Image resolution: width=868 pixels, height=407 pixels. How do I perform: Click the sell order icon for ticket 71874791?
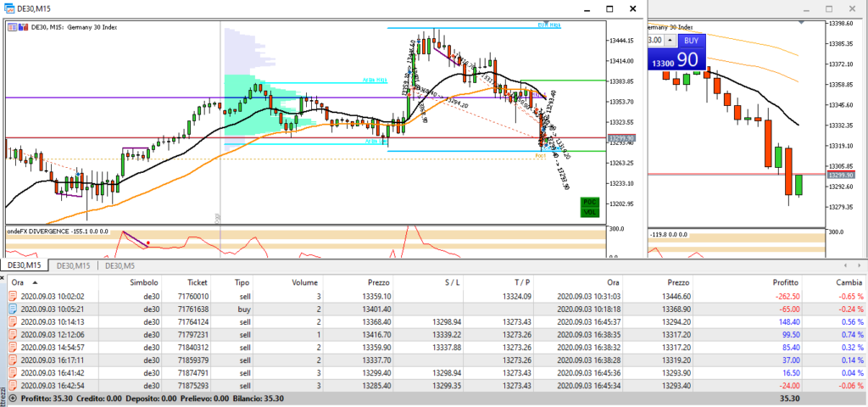pos(14,372)
